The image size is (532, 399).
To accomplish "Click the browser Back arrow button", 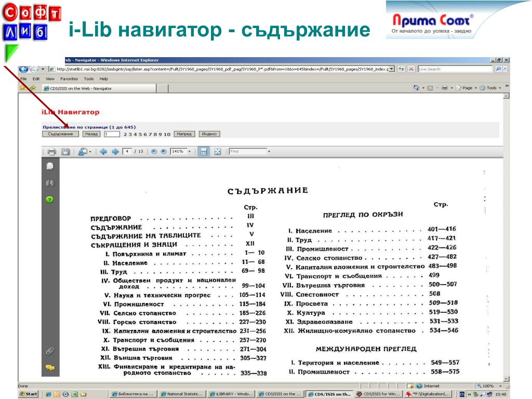I will click(23, 69).
